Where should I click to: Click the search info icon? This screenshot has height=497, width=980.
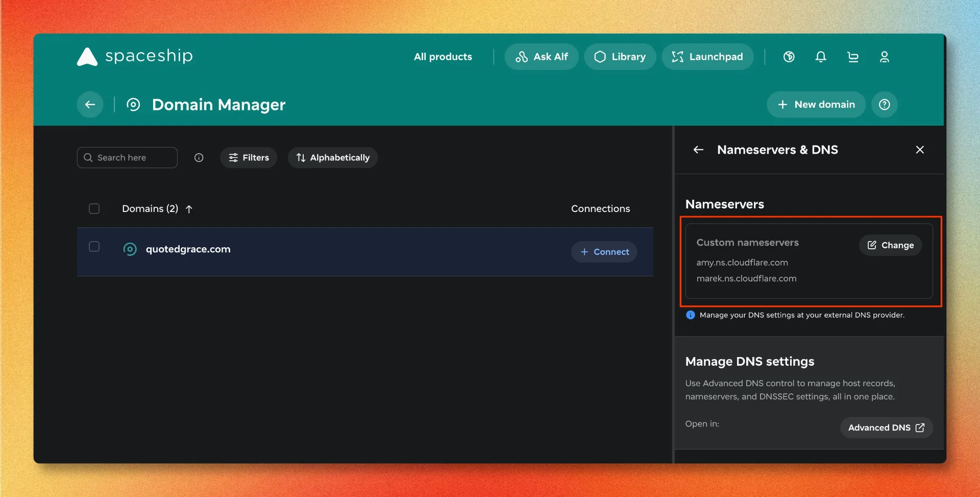[x=199, y=157]
